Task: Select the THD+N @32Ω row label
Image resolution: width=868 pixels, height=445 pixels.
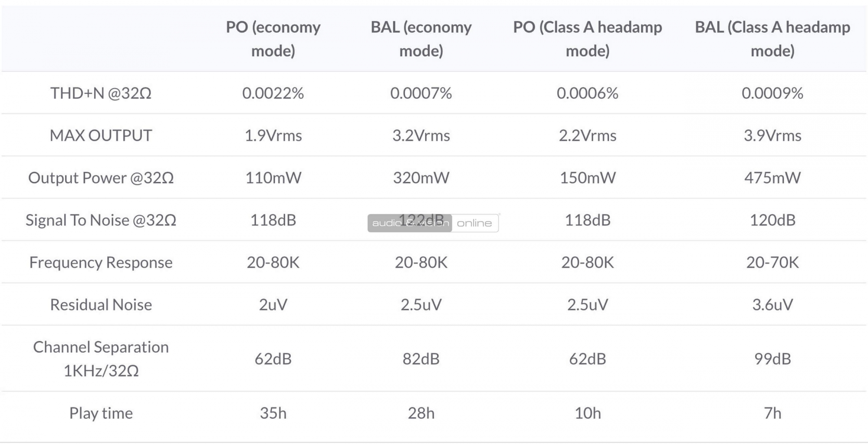Action: point(101,93)
